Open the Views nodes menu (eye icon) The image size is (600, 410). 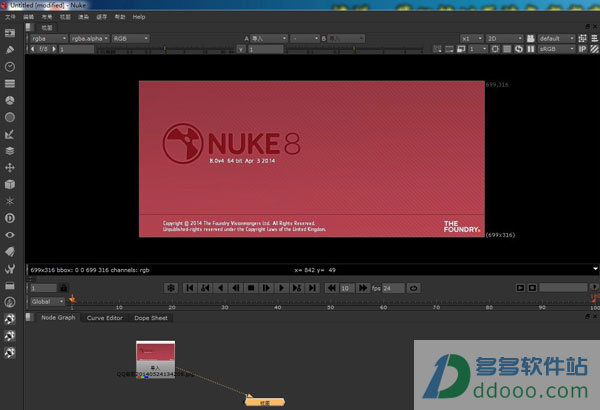[x=10, y=235]
